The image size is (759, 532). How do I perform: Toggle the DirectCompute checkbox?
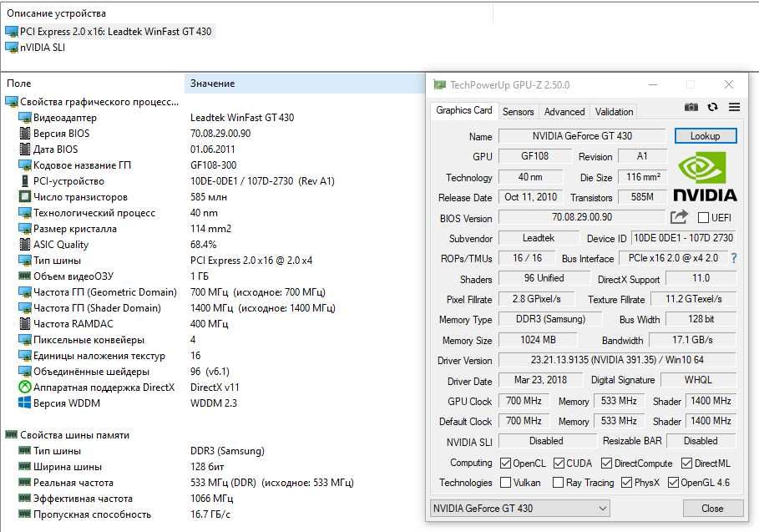pos(606,464)
